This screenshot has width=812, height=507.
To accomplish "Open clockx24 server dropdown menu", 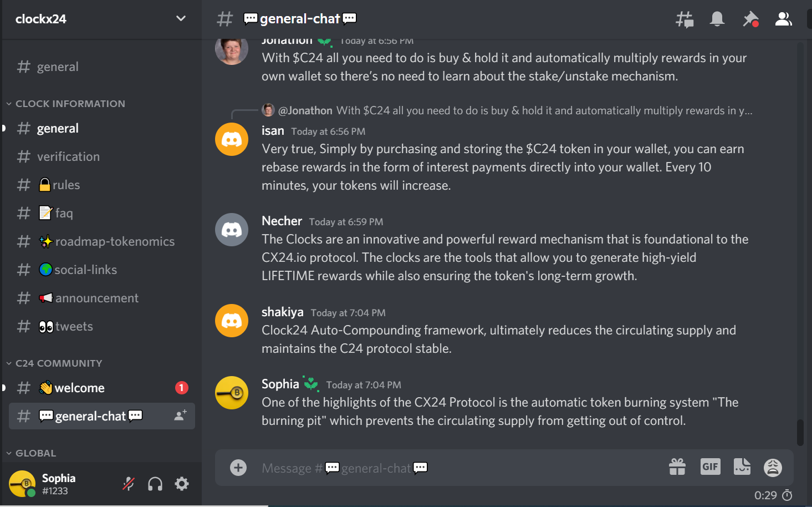I will 181,18.
